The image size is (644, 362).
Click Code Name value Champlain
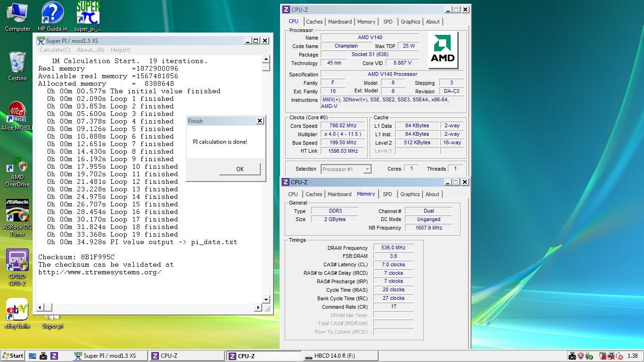click(x=346, y=46)
